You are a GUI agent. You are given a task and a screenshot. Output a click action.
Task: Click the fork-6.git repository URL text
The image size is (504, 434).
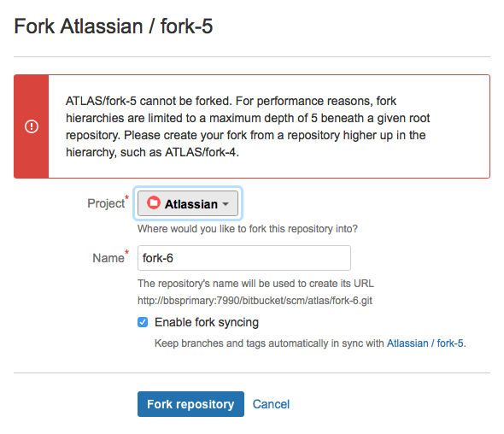255,301
